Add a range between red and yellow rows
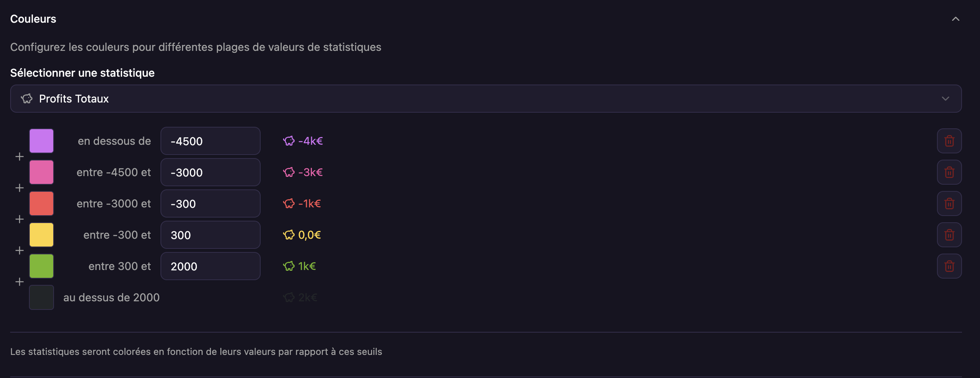Viewport: 980px width, 378px height. click(20, 219)
